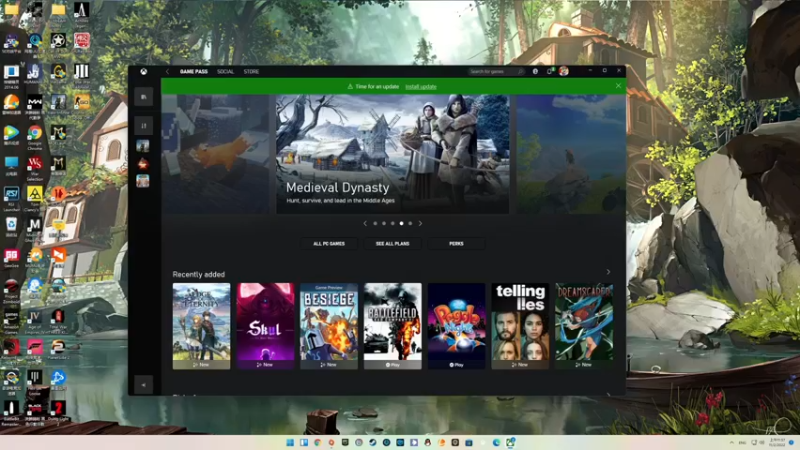Open the Skul game card
Image resolution: width=800 pixels, height=450 pixels.
[x=265, y=326]
